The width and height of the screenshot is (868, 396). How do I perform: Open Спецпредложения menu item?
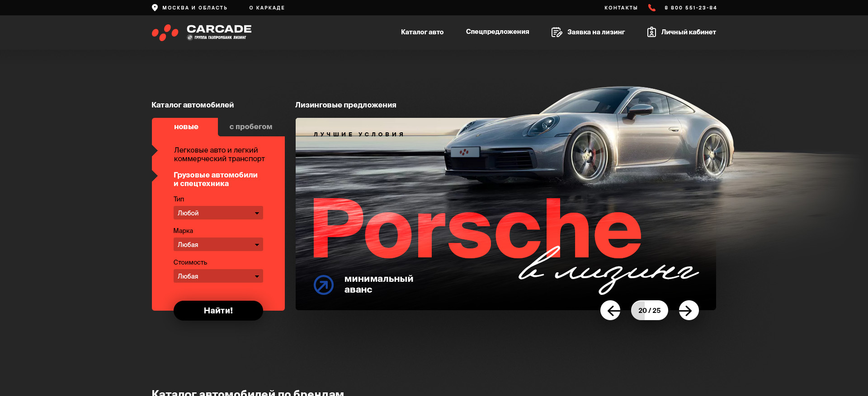(497, 32)
